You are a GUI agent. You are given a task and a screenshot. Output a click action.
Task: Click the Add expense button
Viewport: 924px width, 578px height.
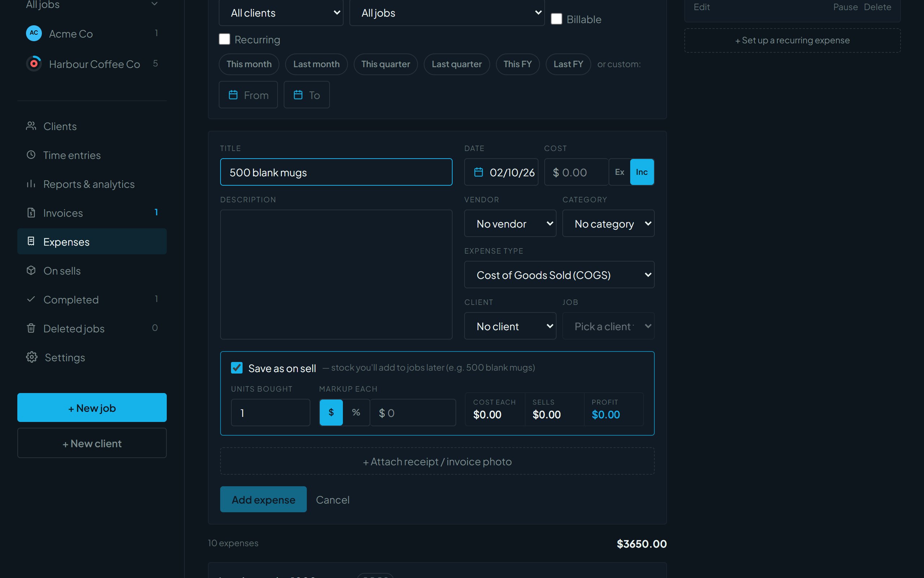point(263,499)
